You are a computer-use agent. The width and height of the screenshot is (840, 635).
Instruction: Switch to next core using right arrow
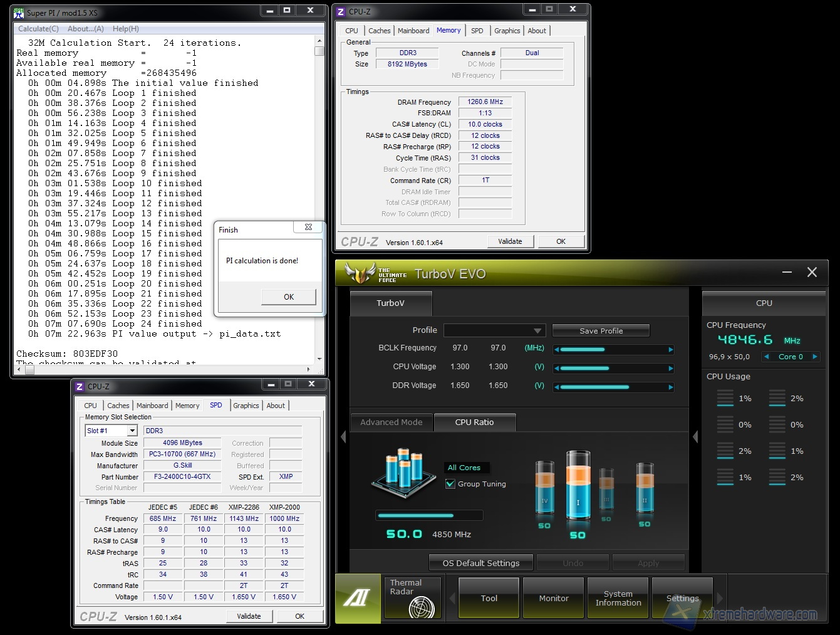(x=814, y=357)
